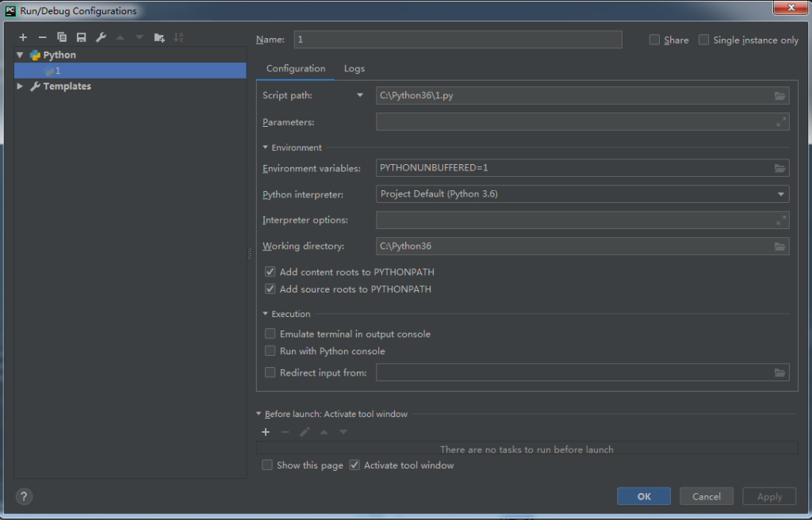This screenshot has width=812, height=520.
Task: Uncheck Add source roots to PYTHONPATH
Action: [x=270, y=289]
